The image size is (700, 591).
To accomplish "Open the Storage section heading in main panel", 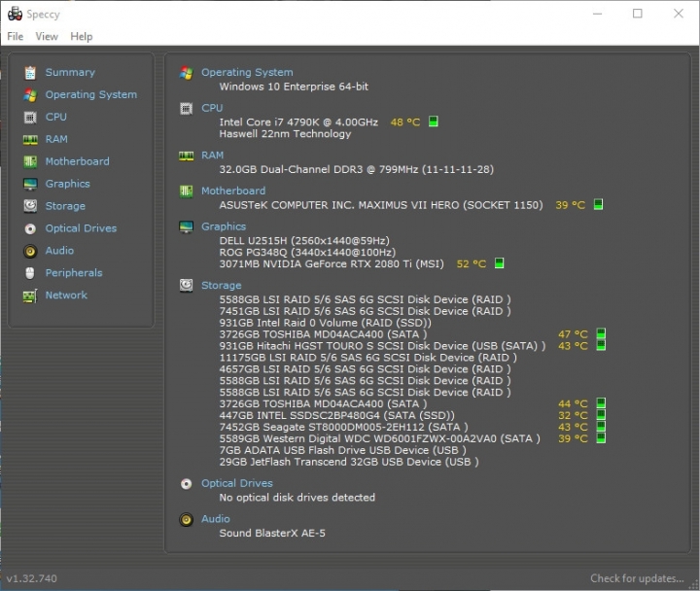I will 221,285.
